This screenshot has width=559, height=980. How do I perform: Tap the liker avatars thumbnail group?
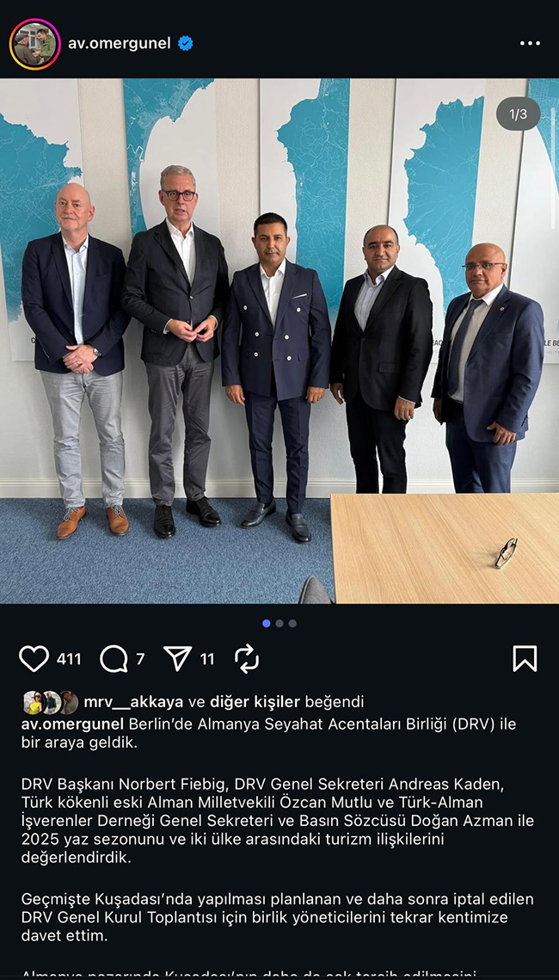[51, 702]
